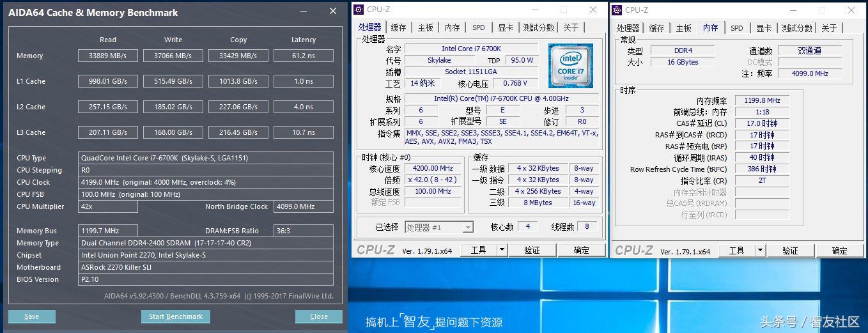The width and height of the screenshot is (868, 333).
Task: Click North Bridge Clock value 4099.0 MHz
Action: [304, 206]
